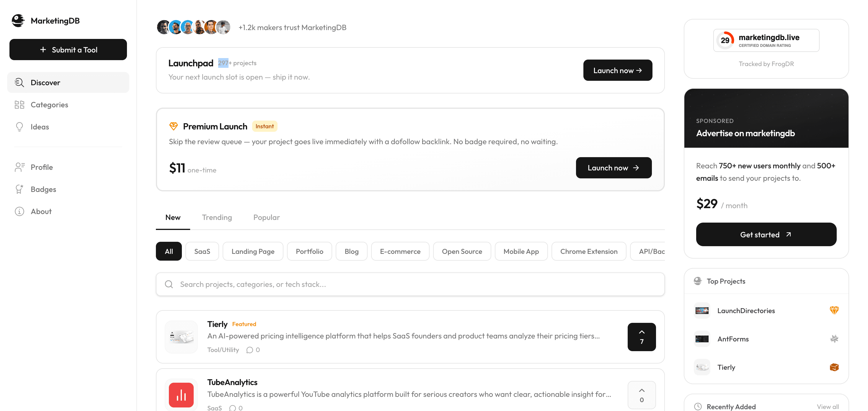
Task: Select the Open Source filter chip
Action: (x=462, y=251)
